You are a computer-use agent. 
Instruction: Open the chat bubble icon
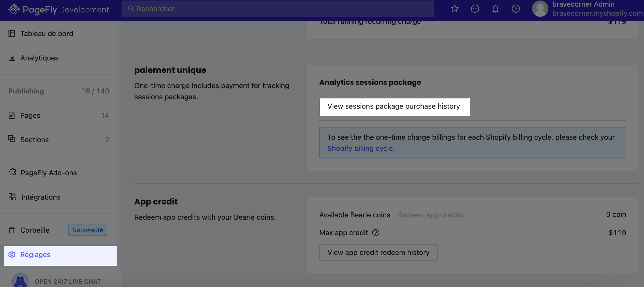click(x=475, y=9)
